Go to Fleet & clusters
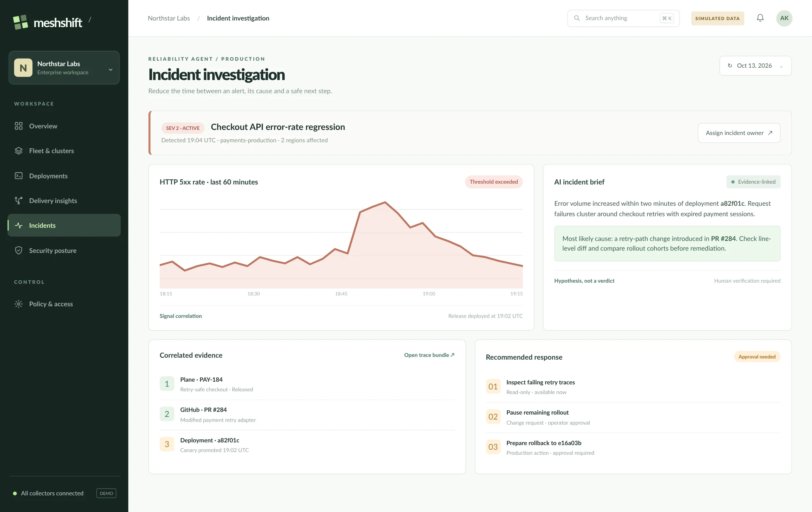Image resolution: width=812 pixels, height=512 pixels. click(64, 151)
